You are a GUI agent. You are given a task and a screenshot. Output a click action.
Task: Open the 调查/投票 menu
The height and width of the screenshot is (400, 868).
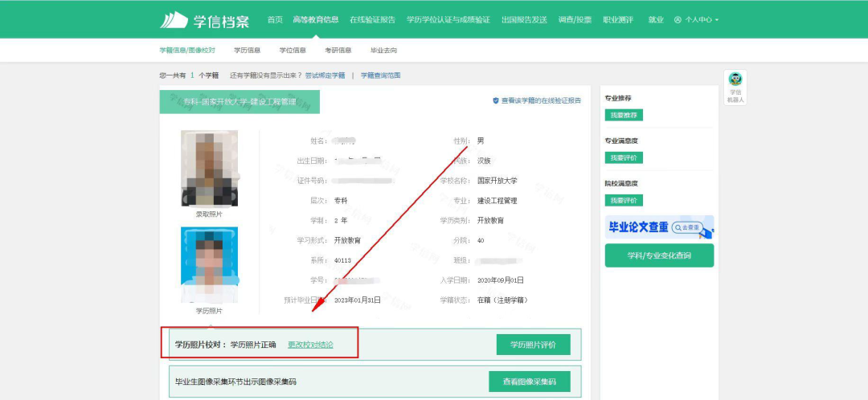575,19
